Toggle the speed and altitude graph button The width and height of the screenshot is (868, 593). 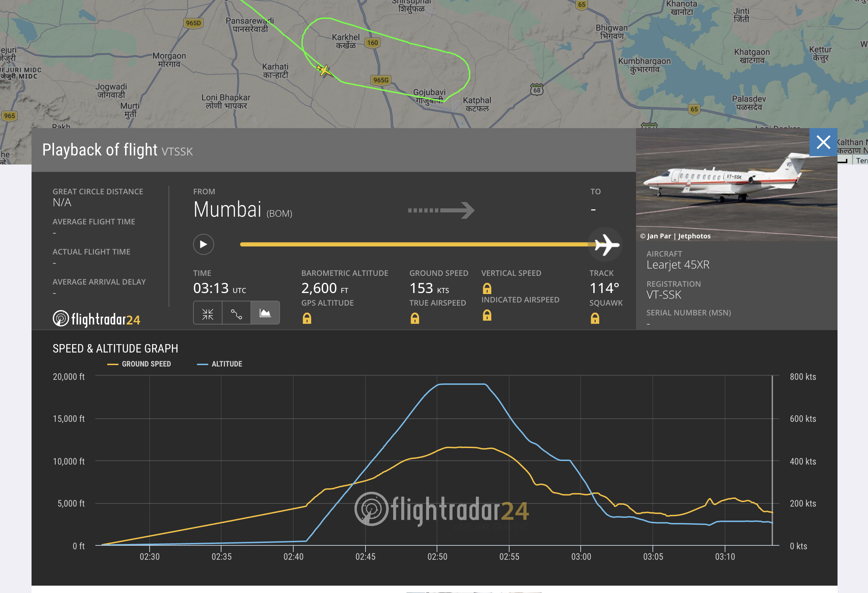pyautogui.click(x=265, y=314)
